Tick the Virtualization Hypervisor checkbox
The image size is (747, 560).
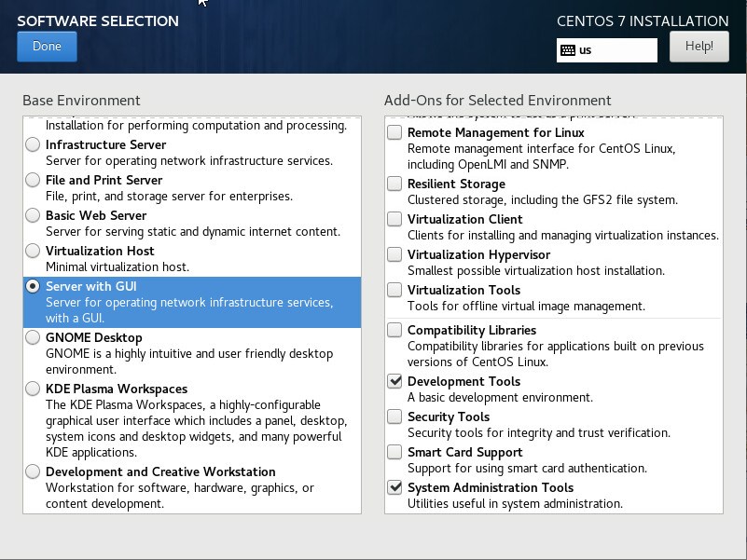(394, 254)
